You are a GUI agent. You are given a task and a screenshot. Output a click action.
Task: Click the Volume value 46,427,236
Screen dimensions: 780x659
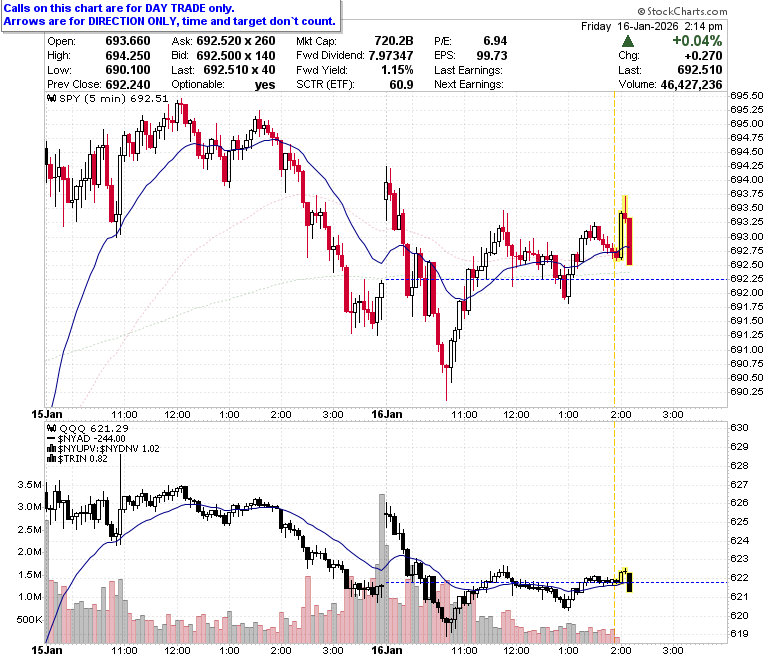coord(691,85)
